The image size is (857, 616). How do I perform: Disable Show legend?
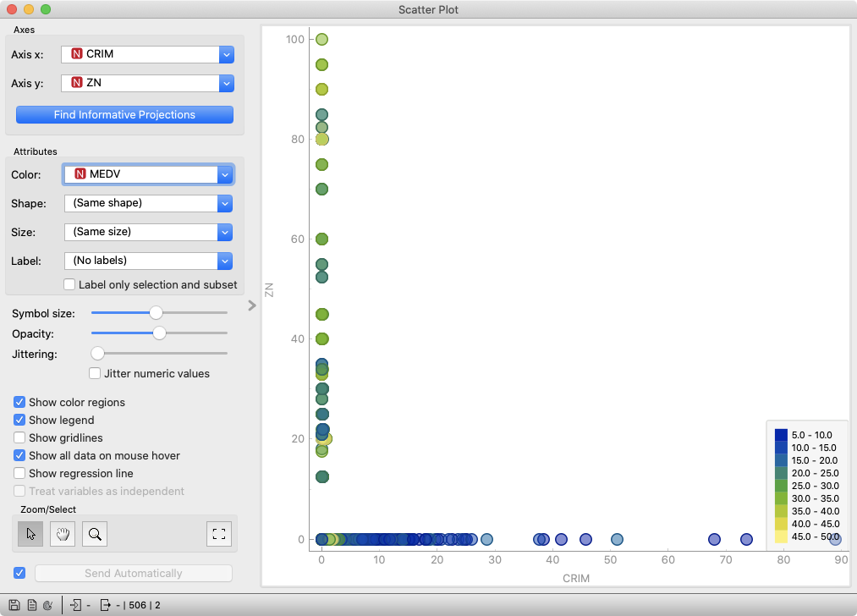pyautogui.click(x=19, y=420)
